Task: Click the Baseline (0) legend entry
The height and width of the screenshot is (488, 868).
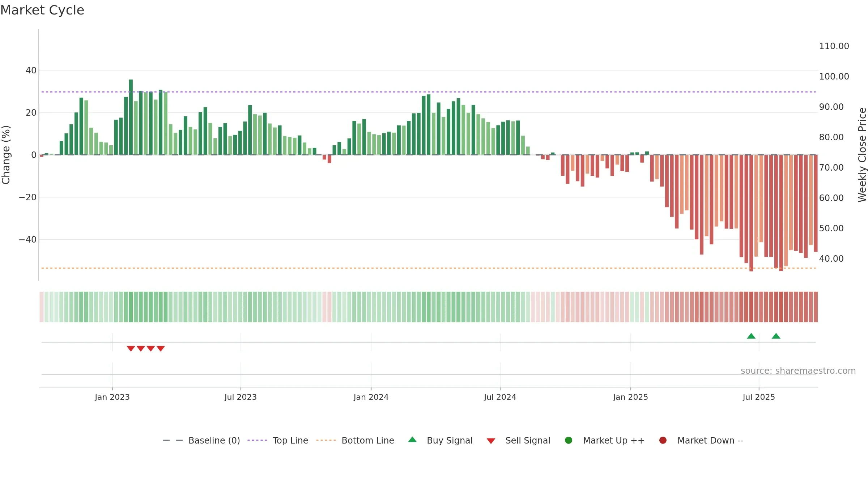Action: [x=201, y=440]
